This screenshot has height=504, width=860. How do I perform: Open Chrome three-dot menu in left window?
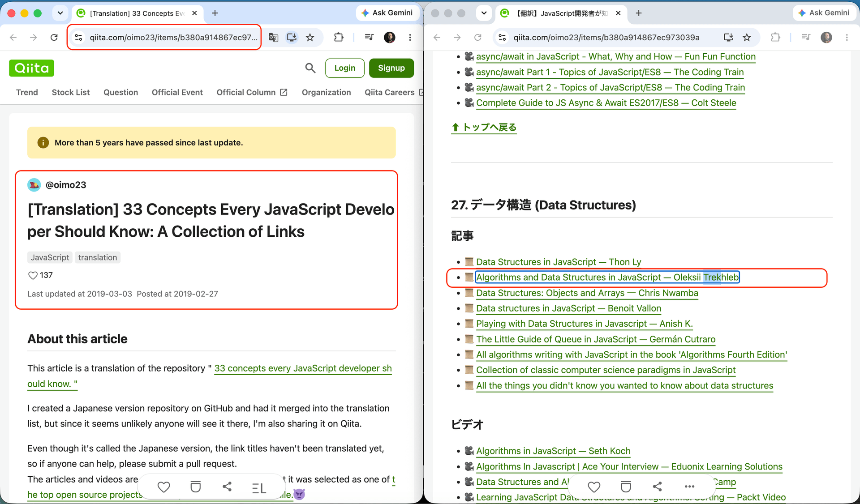410,38
